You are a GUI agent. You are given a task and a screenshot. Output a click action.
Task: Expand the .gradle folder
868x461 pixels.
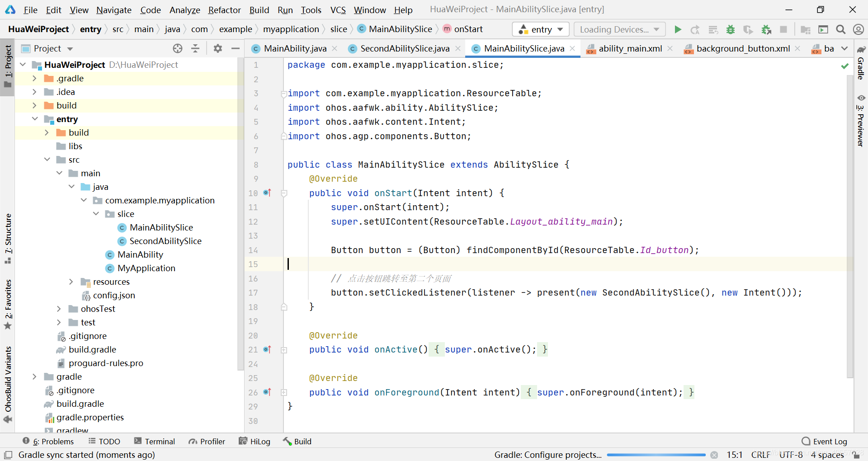(x=34, y=78)
